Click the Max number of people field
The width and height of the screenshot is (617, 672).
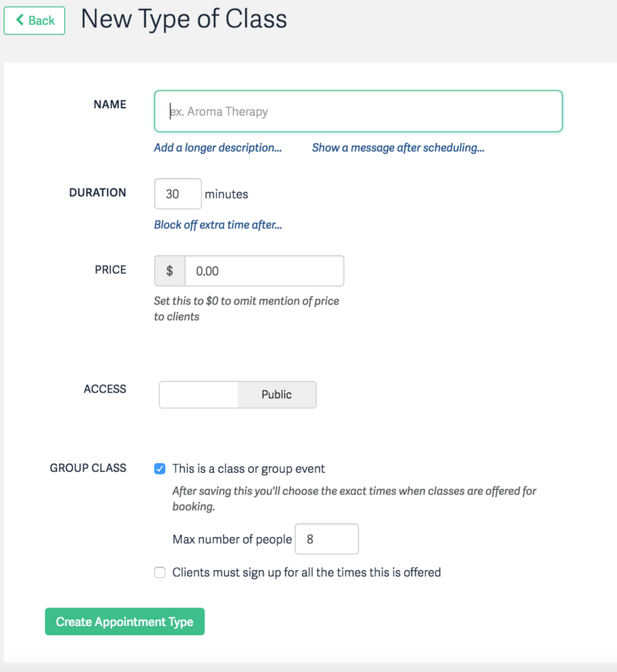[326, 539]
